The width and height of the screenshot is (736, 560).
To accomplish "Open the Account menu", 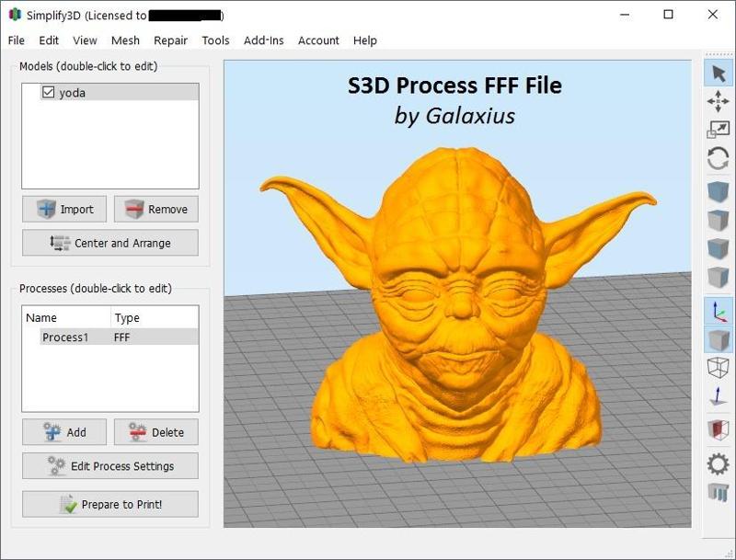I will tap(318, 40).
